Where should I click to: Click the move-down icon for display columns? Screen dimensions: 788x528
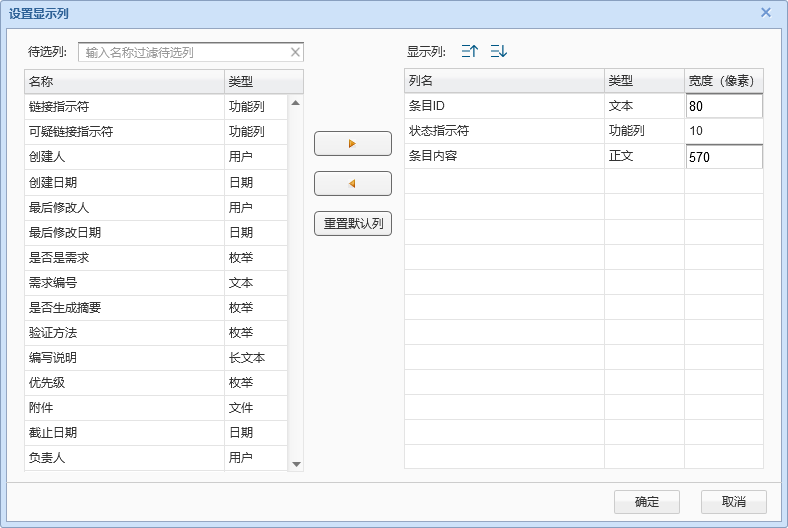[498, 52]
